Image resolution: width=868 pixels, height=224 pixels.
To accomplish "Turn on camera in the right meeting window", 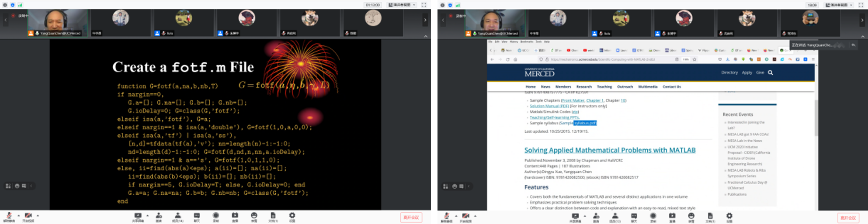I will click(x=465, y=217).
